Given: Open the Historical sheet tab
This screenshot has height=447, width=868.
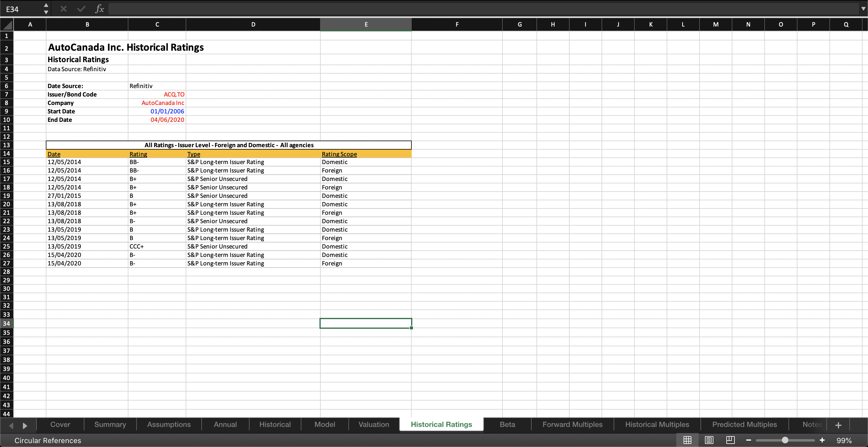Looking at the screenshot, I should click(275, 424).
